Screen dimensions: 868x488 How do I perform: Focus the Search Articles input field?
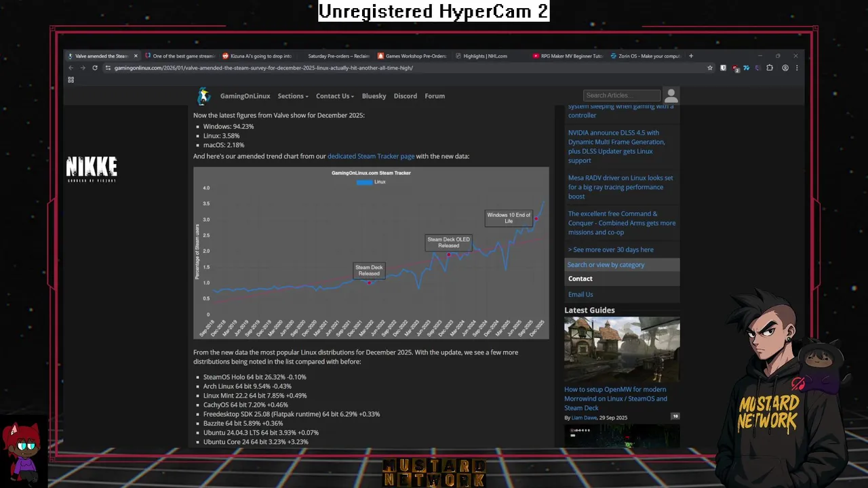point(622,96)
